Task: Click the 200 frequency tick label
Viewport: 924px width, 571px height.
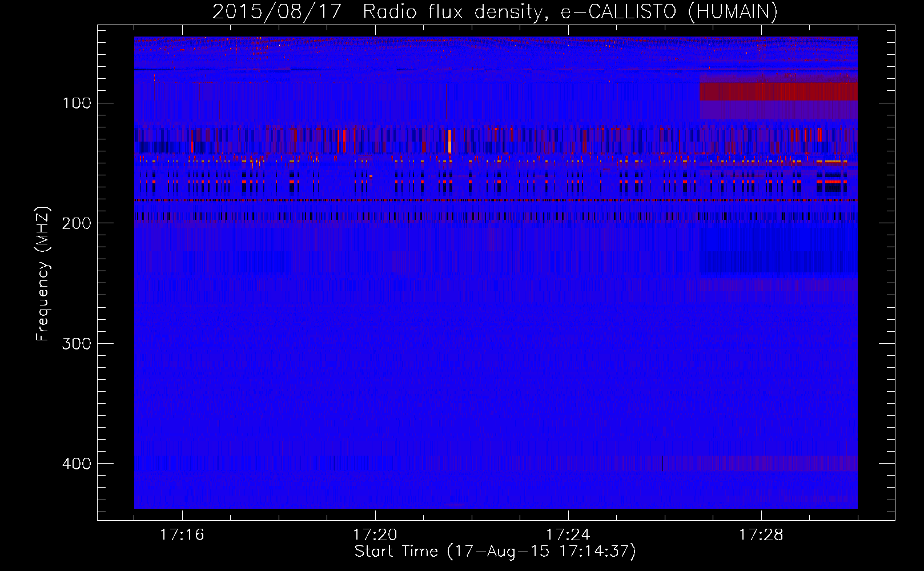Action: (x=77, y=223)
